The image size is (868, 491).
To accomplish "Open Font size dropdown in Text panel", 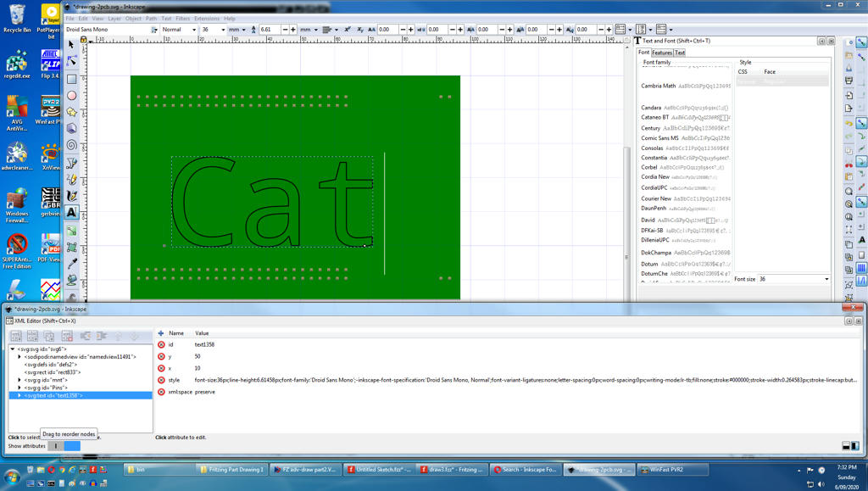I will coord(826,279).
